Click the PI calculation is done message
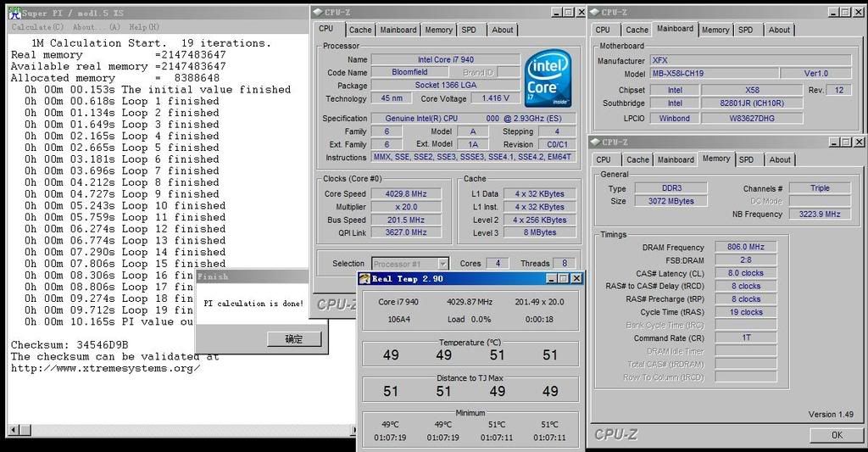Image resolution: width=868 pixels, height=452 pixels. click(253, 304)
